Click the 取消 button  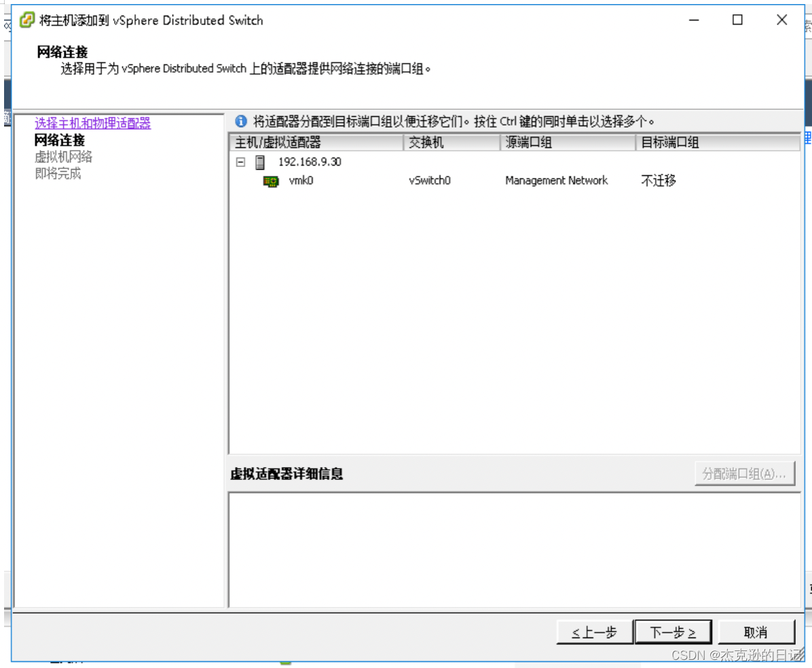[x=756, y=632]
